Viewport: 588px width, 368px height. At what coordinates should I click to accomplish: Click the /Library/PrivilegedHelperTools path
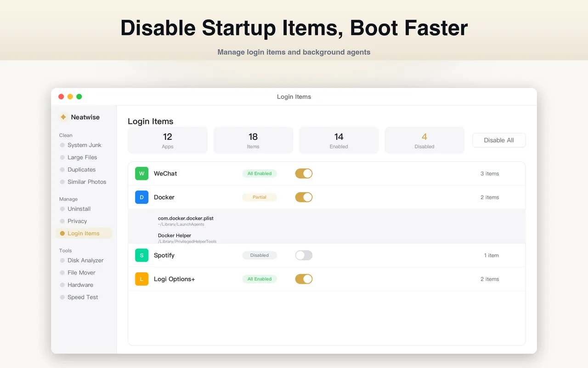pyautogui.click(x=187, y=241)
